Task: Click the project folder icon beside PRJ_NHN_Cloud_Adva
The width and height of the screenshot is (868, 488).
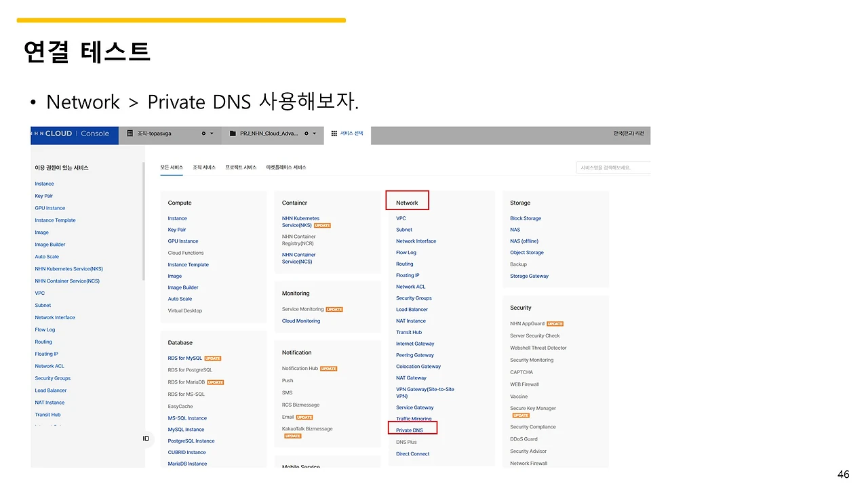Action: (x=233, y=134)
